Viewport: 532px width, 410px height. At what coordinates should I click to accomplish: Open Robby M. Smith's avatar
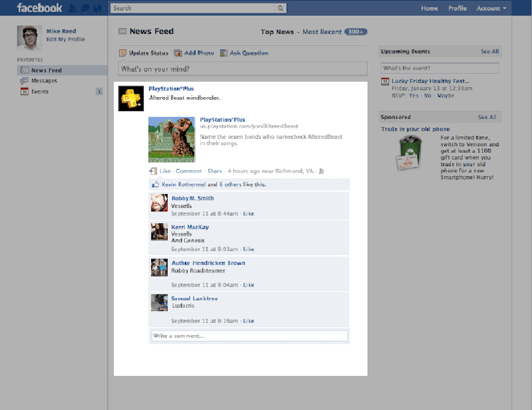(x=159, y=203)
